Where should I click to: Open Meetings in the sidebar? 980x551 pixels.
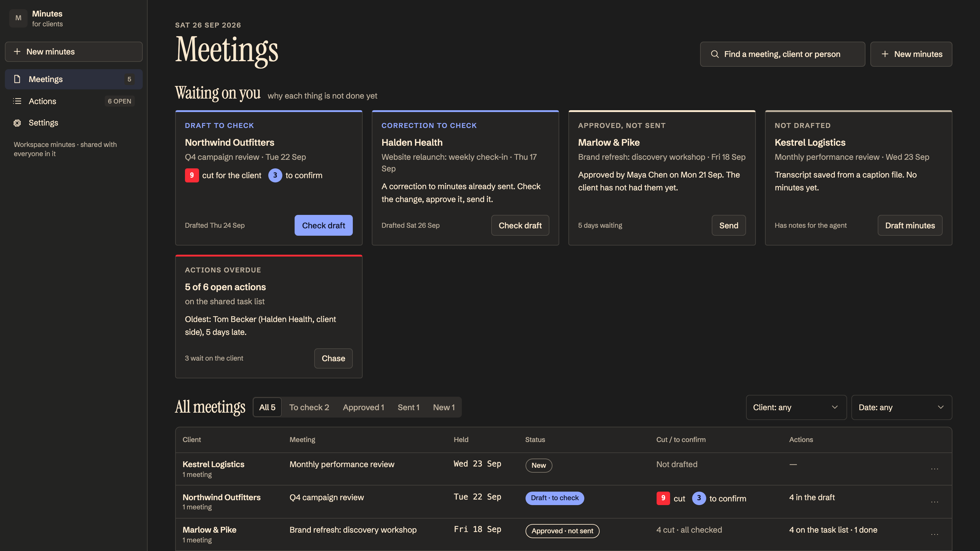74,79
